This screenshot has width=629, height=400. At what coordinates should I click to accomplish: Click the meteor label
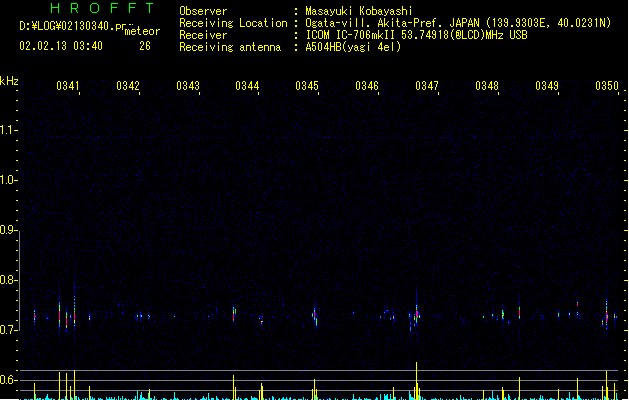[142, 31]
